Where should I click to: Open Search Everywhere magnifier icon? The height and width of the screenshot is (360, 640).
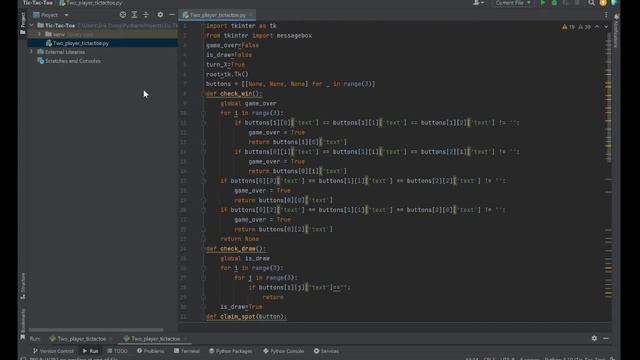tap(591, 3)
